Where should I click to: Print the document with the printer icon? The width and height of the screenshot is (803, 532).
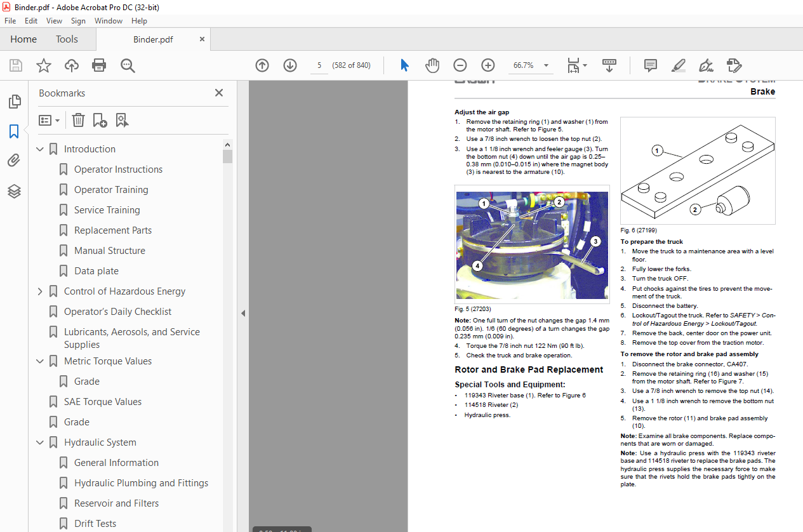pyautogui.click(x=99, y=65)
